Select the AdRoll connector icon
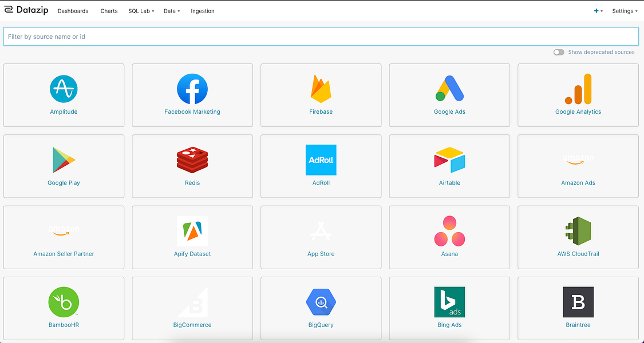 tap(321, 159)
